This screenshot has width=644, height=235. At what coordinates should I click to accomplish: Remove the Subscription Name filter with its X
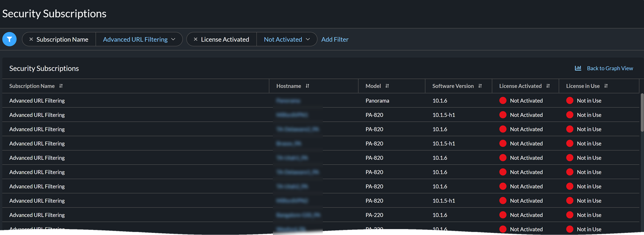click(x=31, y=39)
